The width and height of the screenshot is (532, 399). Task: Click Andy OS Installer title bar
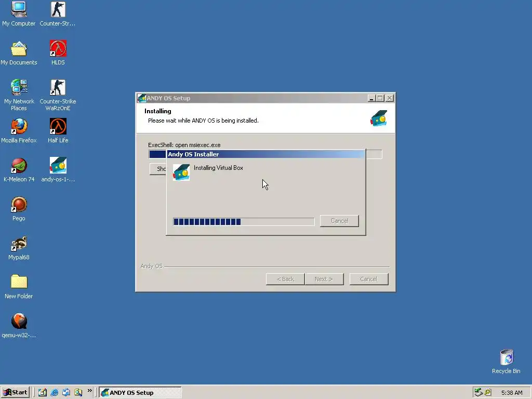pyautogui.click(x=266, y=154)
